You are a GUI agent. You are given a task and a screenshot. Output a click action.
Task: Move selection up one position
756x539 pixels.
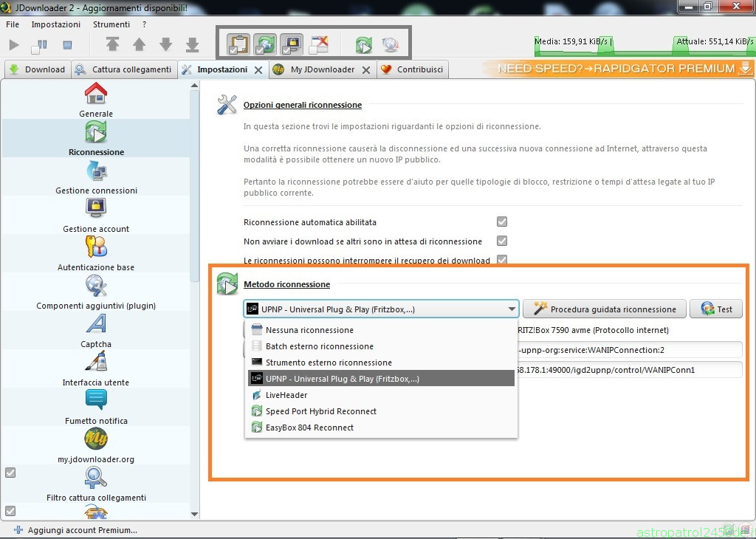point(140,44)
